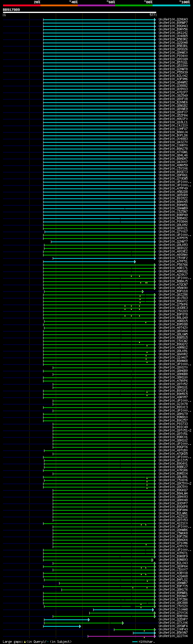Select the UniRef100_Q43270 entry
This screenshot has width=193, height=644.
173,142
